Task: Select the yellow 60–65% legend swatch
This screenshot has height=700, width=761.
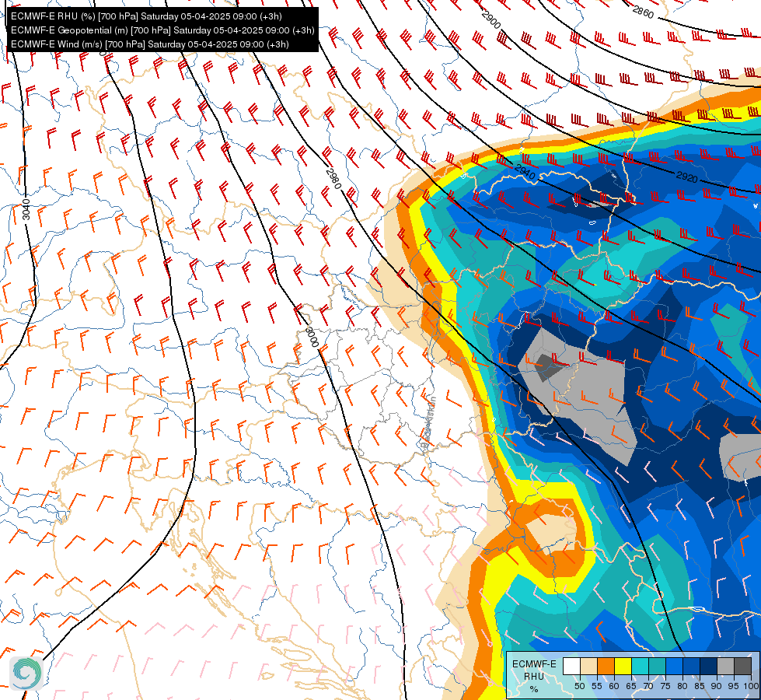Action: pyautogui.click(x=622, y=667)
